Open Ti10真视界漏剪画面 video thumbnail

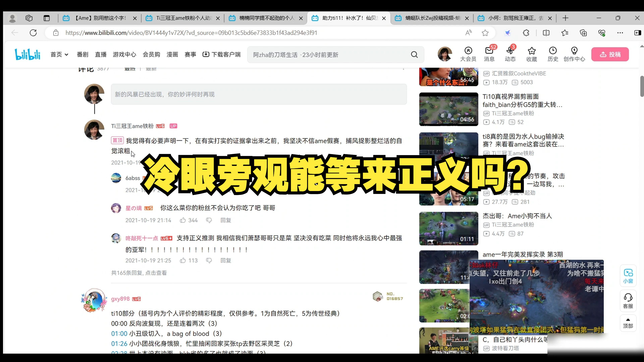[448, 109]
